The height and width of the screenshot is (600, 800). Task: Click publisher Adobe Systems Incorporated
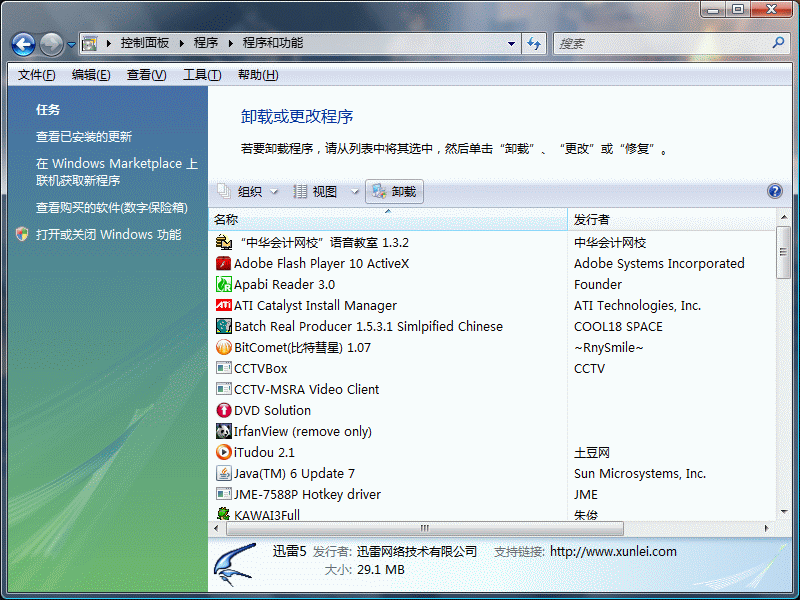tap(659, 263)
